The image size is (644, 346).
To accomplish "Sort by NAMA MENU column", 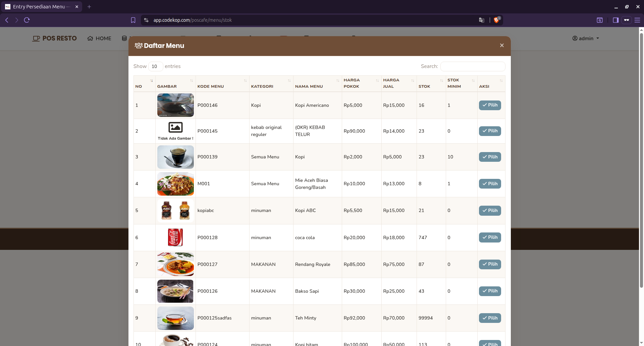I will coord(317,83).
